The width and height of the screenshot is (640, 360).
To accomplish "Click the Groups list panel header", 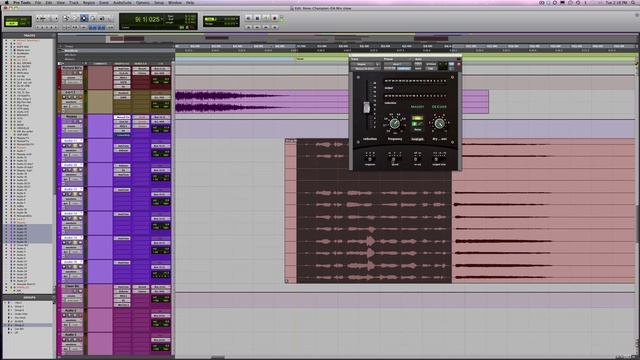I will tap(29, 298).
